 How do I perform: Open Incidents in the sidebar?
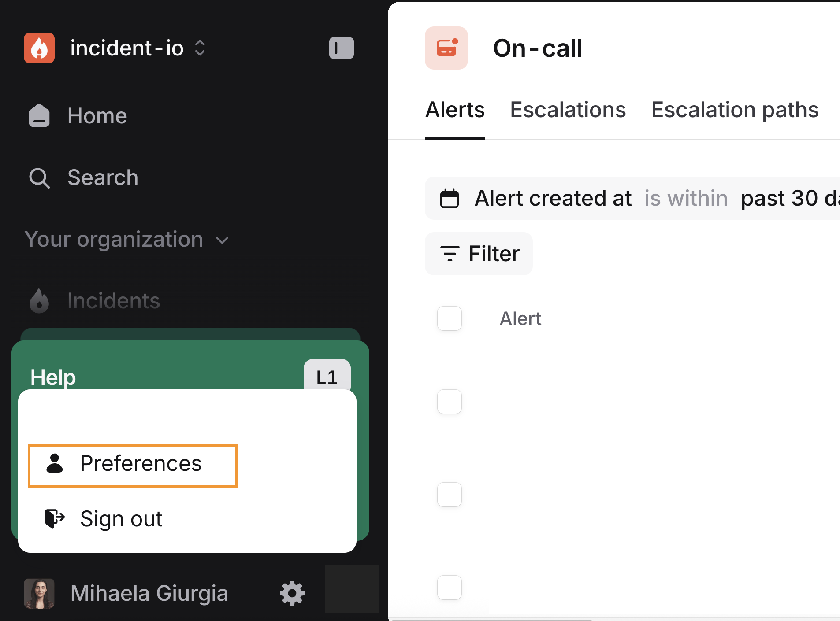tap(113, 301)
